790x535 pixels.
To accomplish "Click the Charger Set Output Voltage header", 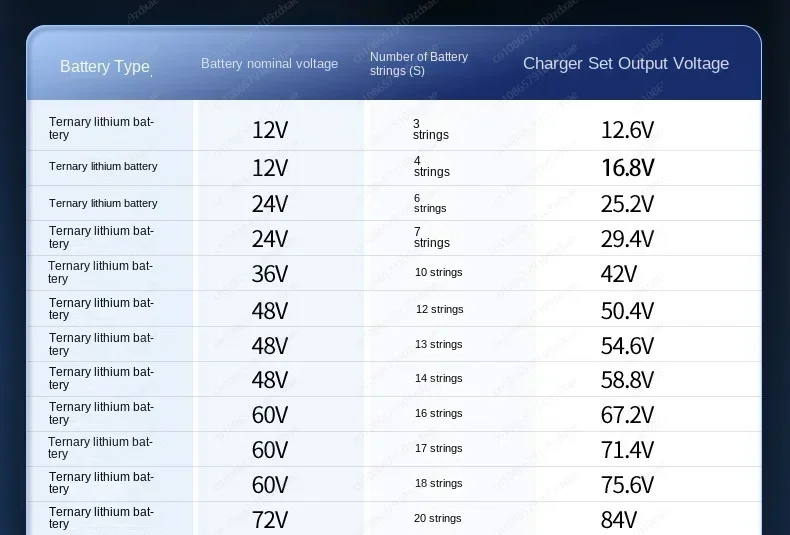I will point(626,63).
